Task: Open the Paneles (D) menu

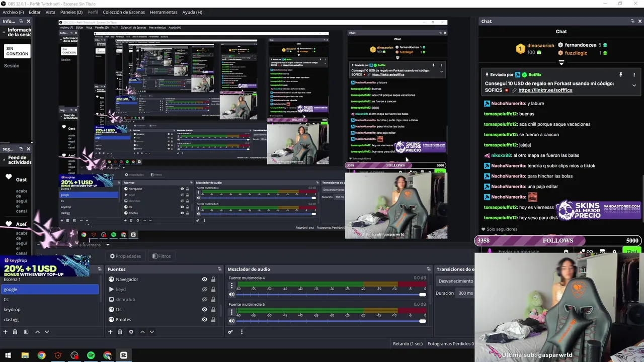Action: (71, 12)
